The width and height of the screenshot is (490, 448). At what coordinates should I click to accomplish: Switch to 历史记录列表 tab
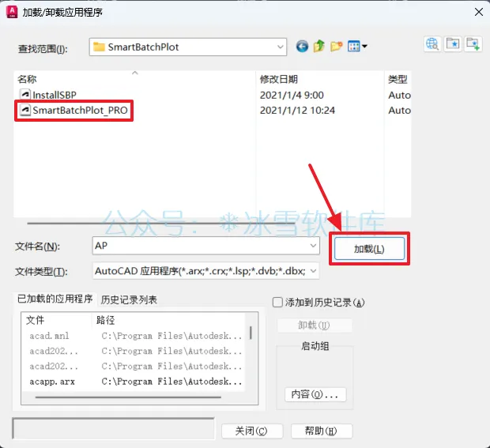pyautogui.click(x=129, y=300)
